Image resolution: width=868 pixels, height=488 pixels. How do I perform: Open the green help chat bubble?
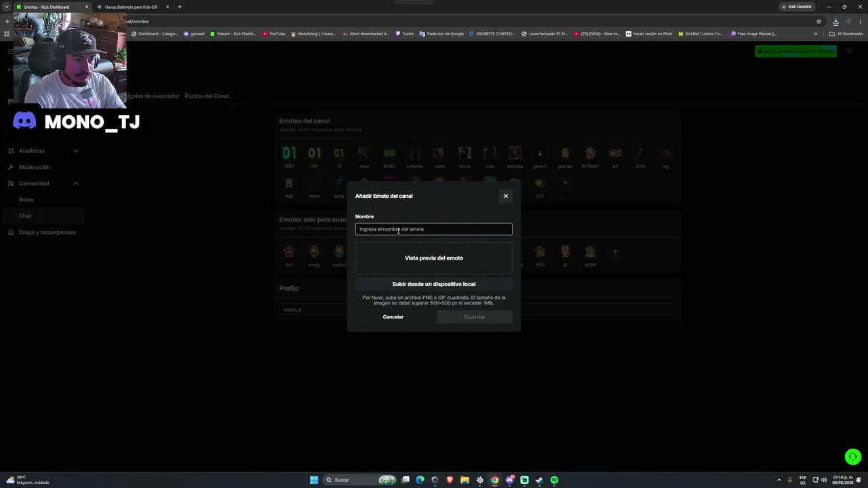[852, 457]
